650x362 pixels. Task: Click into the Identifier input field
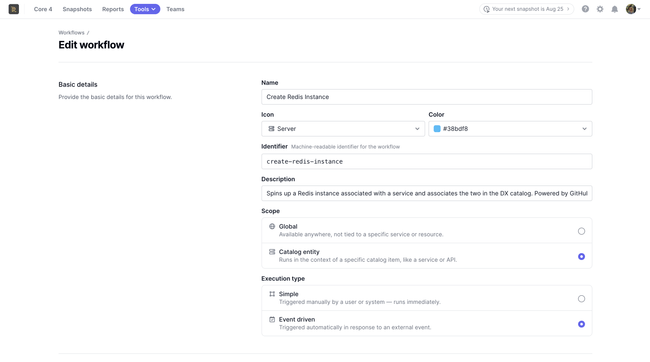click(x=427, y=162)
